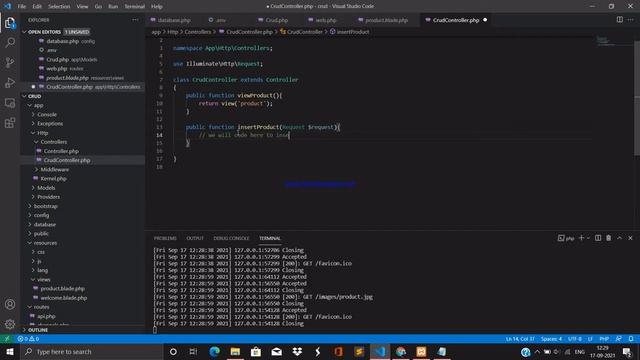Open the Manage gear menu

coord(10,324)
